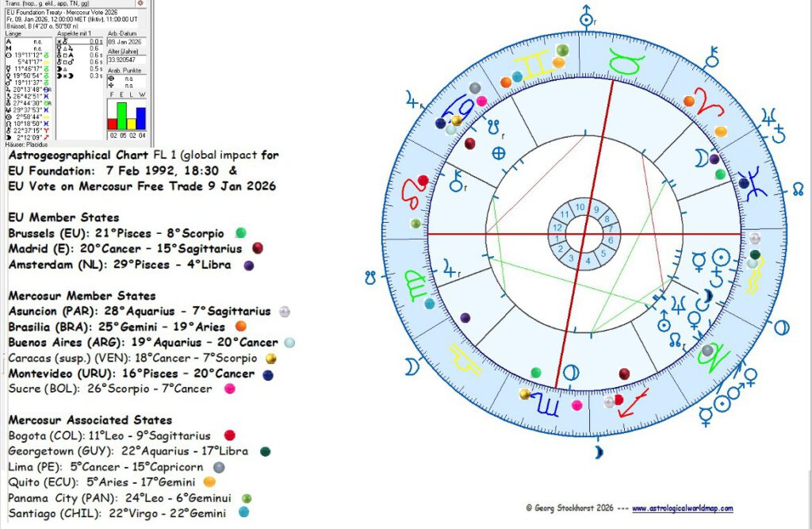Select the first row under Aspekte mit 1

tap(75, 42)
